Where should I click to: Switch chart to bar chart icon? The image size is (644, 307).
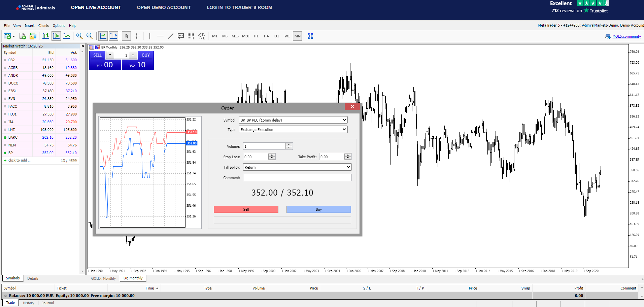pos(46,36)
